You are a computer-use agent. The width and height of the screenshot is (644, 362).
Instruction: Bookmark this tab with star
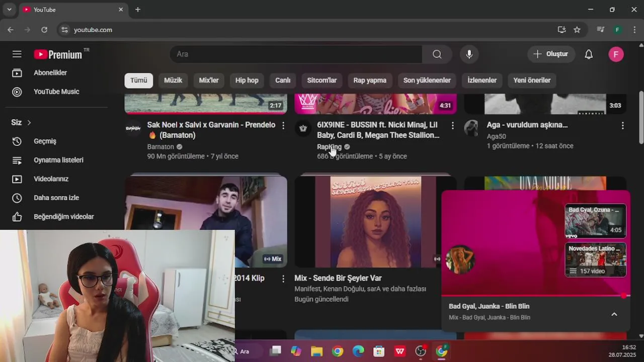click(577, 30)
